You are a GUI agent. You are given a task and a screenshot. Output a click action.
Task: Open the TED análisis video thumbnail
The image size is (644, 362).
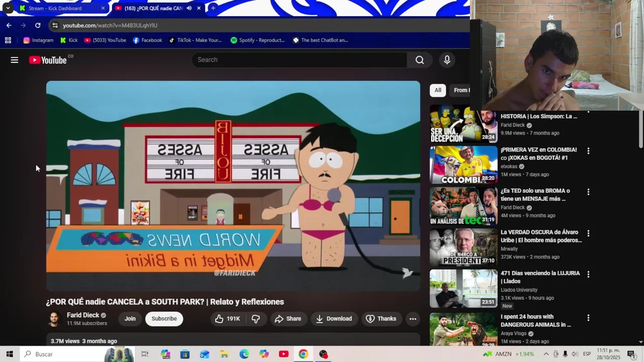coord(463,206)
